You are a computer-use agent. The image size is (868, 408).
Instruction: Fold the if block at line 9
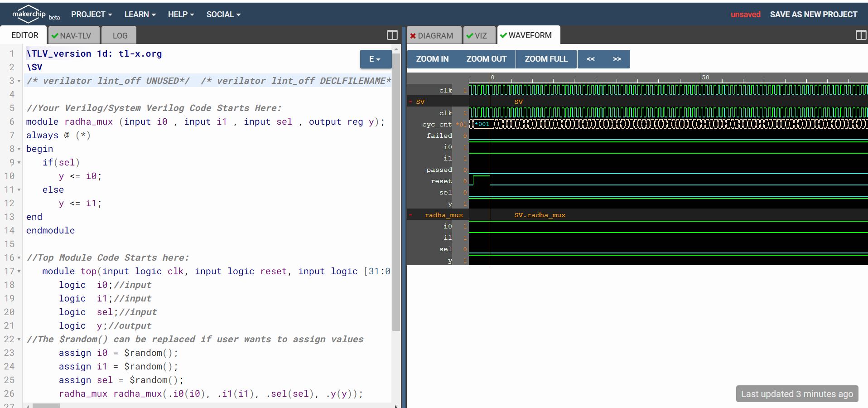(x=19, y=163)
